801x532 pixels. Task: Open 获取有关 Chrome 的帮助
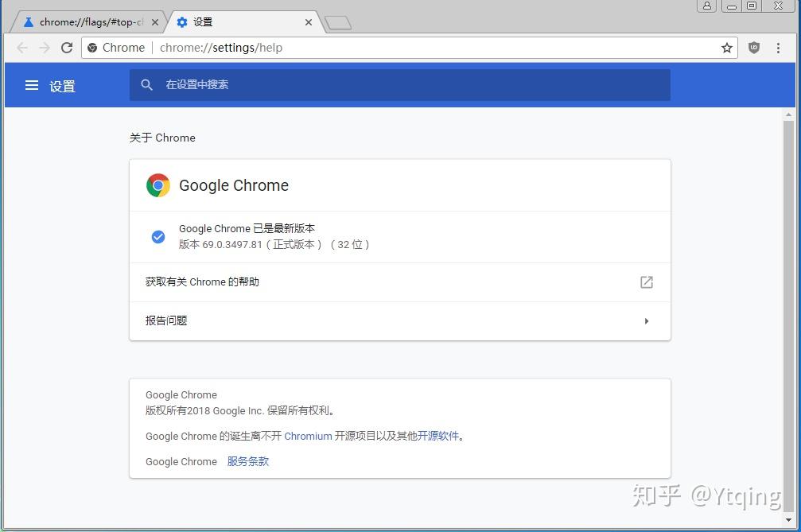click(x=400, y=282)
